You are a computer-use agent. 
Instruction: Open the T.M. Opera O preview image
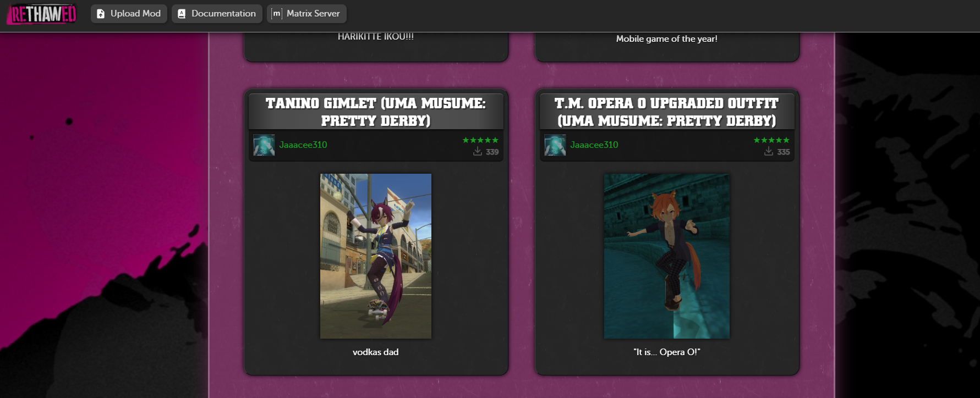[667, 256]
